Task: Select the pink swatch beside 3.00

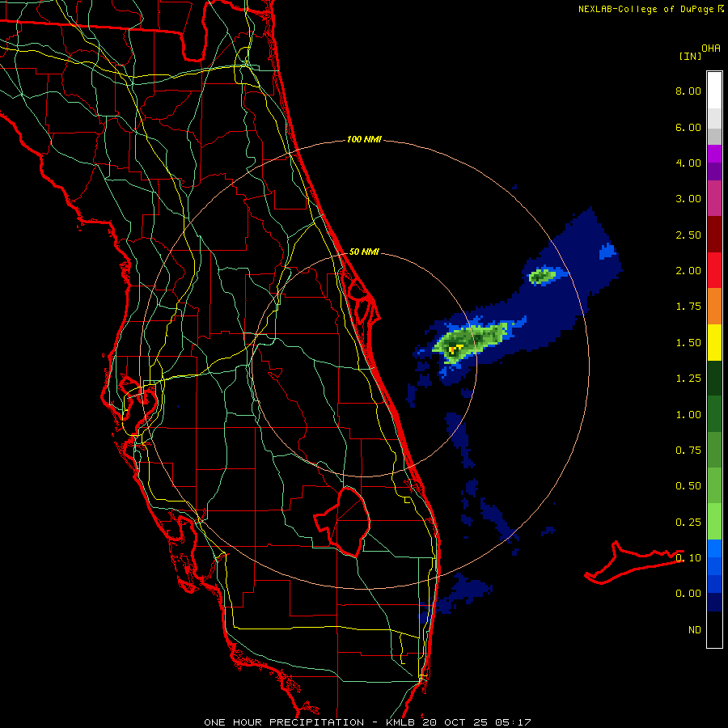Action: 714,198
